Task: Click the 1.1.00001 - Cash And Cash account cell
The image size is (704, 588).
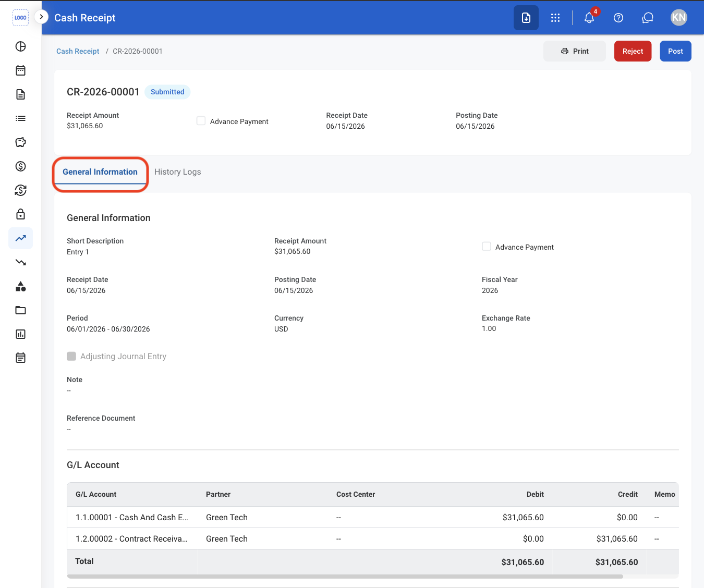Action: 132,517
